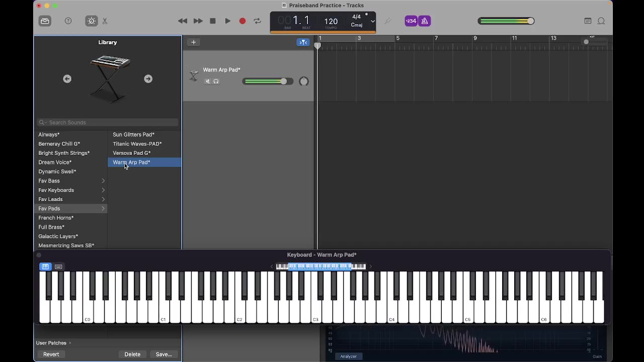Screen dimensions: 644x362
Task: Open the scissors Editors icon
Action: click(x=105, y=21)
